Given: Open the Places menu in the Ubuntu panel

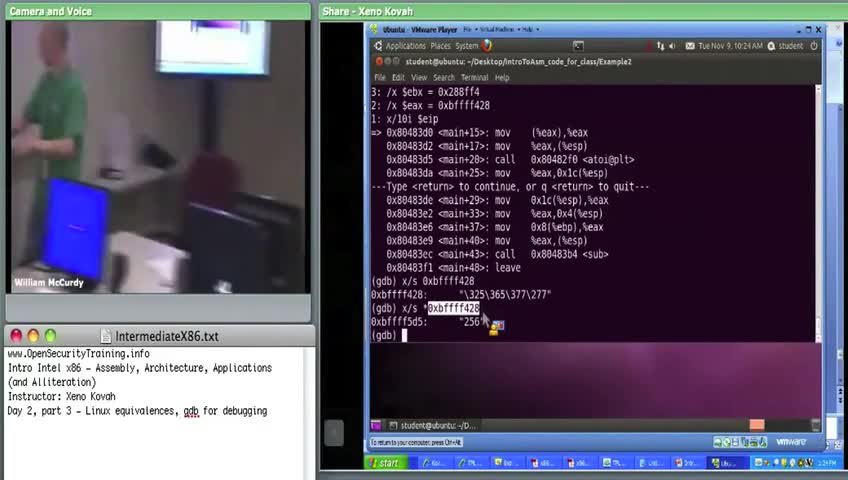Looking at the screenshot, I should pos(440,46).
